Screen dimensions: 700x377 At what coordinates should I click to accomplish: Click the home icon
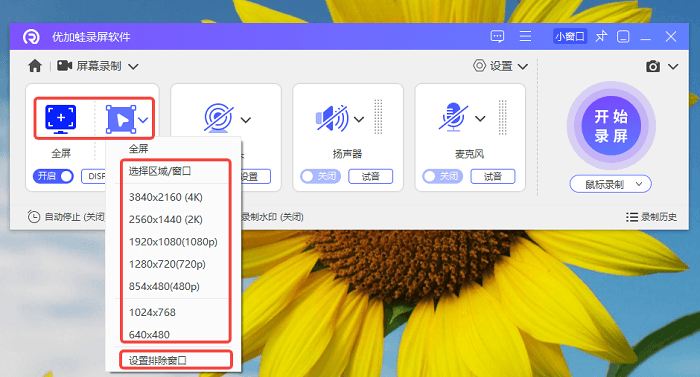point(35,66)
